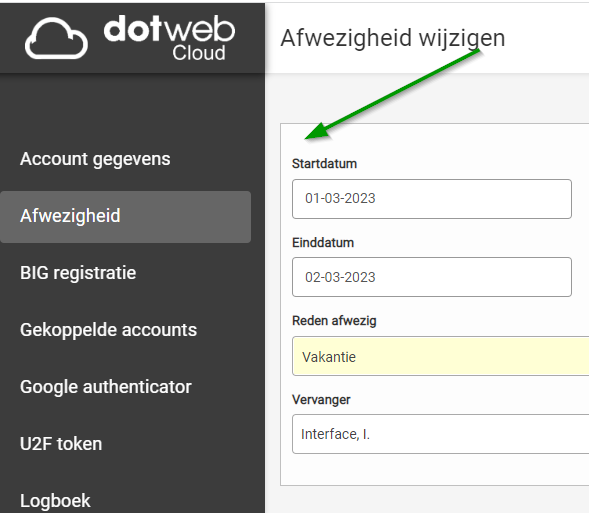Click the Startdatum field showing 01-03-2023
The height and width of the screenshot is (513, 589).
coord(432,199)
